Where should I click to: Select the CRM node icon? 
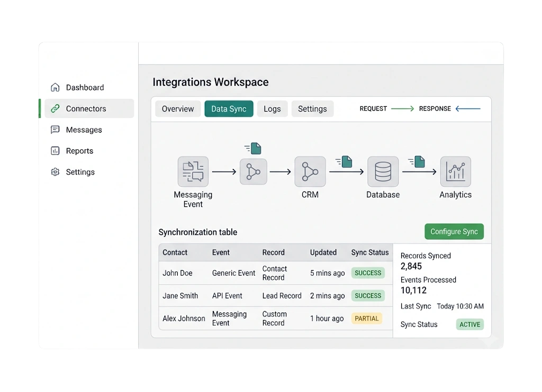point(310,171)
